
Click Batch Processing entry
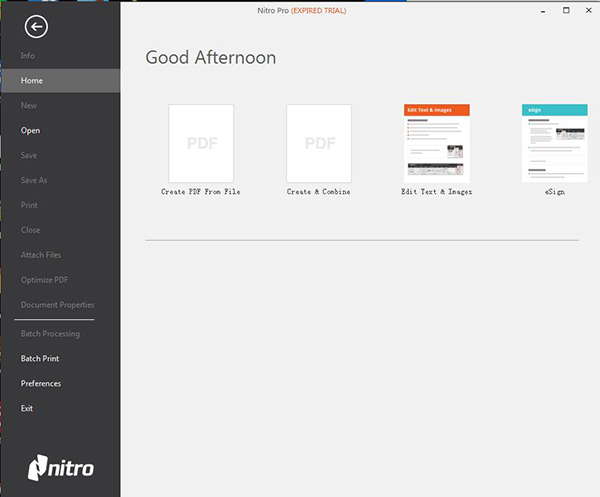click(50, 334)
